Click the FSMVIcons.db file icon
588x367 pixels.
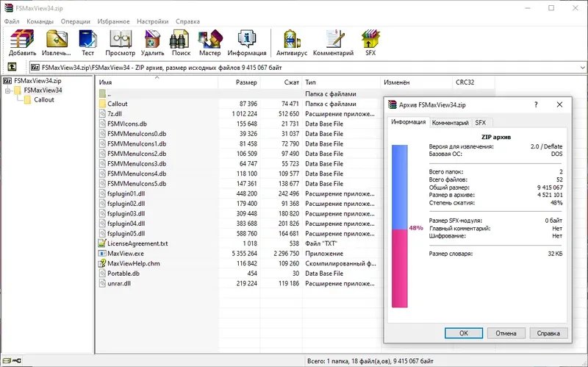102,124
